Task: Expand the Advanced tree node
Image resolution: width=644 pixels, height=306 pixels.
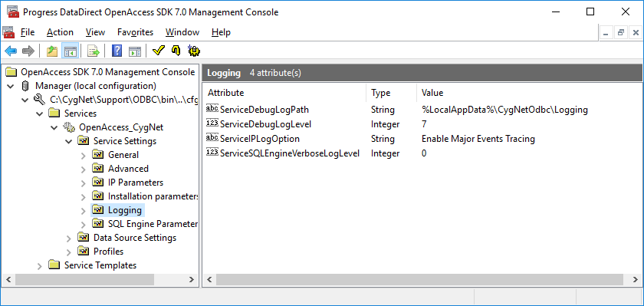Action: 84,169
